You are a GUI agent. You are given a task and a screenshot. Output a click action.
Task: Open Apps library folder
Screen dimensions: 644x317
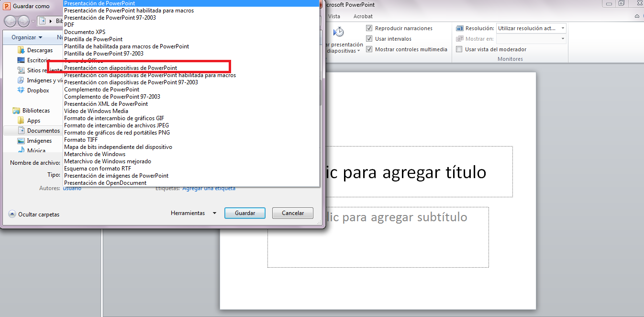[33, 121]
